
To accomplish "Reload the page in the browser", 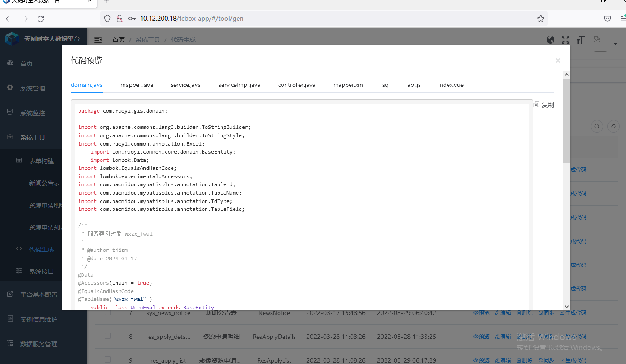I will click(x=41, y=19).
